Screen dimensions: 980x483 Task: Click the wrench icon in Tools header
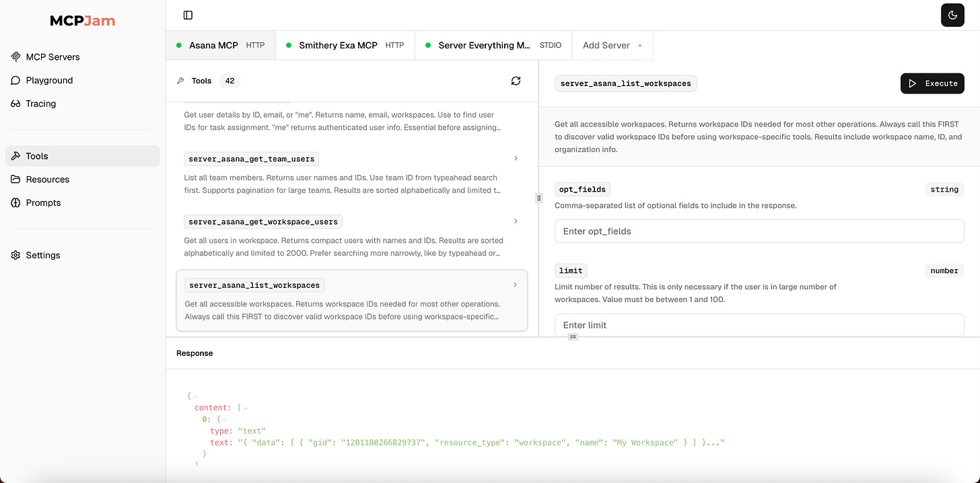pos(180,81)
